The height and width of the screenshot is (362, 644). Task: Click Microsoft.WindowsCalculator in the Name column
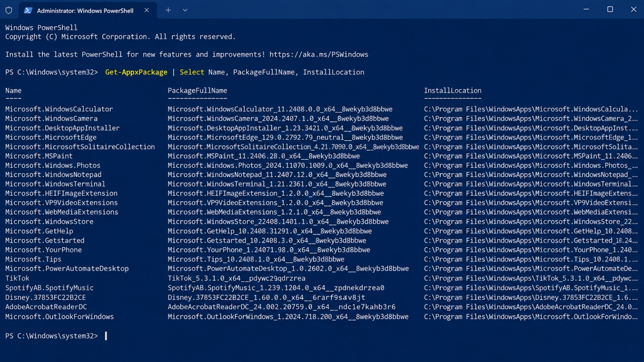(59, 109)
